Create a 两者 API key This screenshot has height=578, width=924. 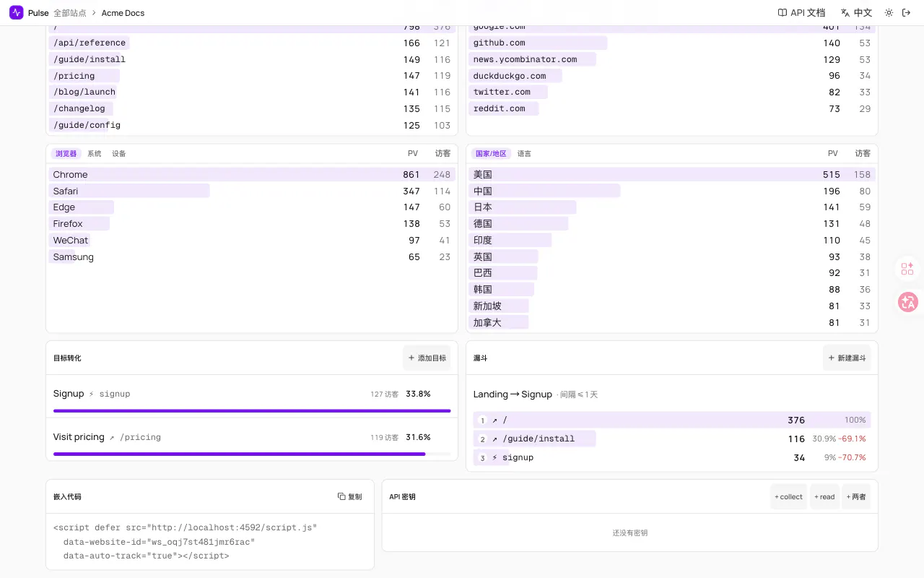856,497
